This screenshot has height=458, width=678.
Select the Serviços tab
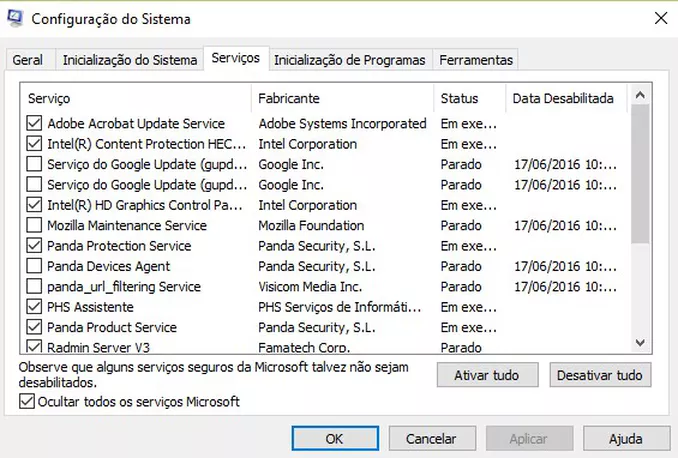click(236, 58)
